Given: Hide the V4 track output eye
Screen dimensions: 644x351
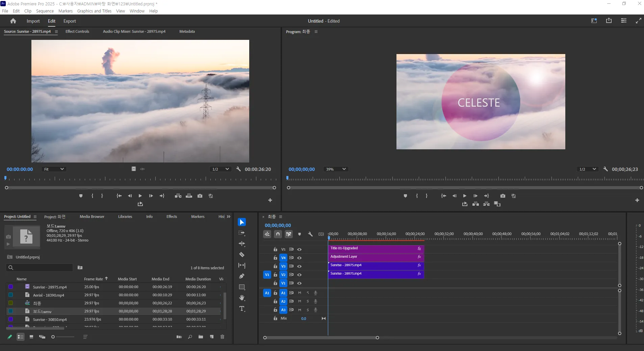Looking at the screenshot, I should click(299, 258).
